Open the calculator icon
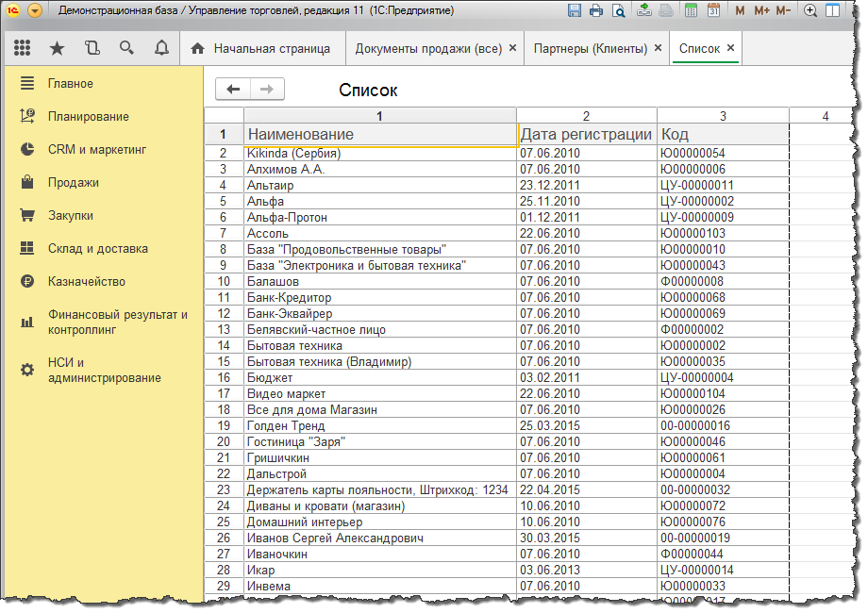This screenshot has height=613, width=868. point(691,10)
